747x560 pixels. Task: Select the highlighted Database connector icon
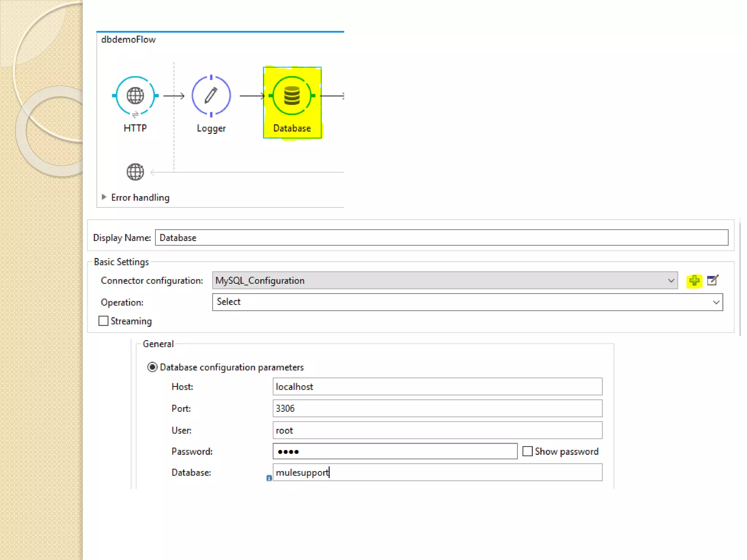coord(292,96)
